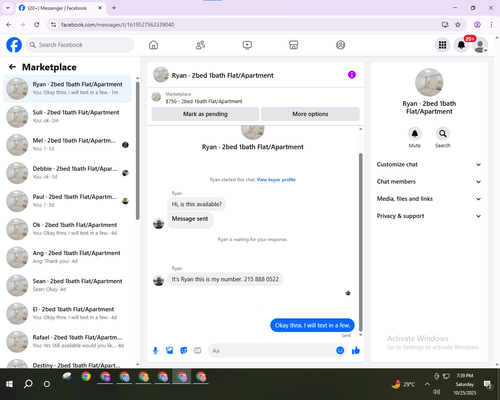Viewport: 500px width, 400px height.
Task: Open Paul's conversation in the list
Action: tap(67, 201)
